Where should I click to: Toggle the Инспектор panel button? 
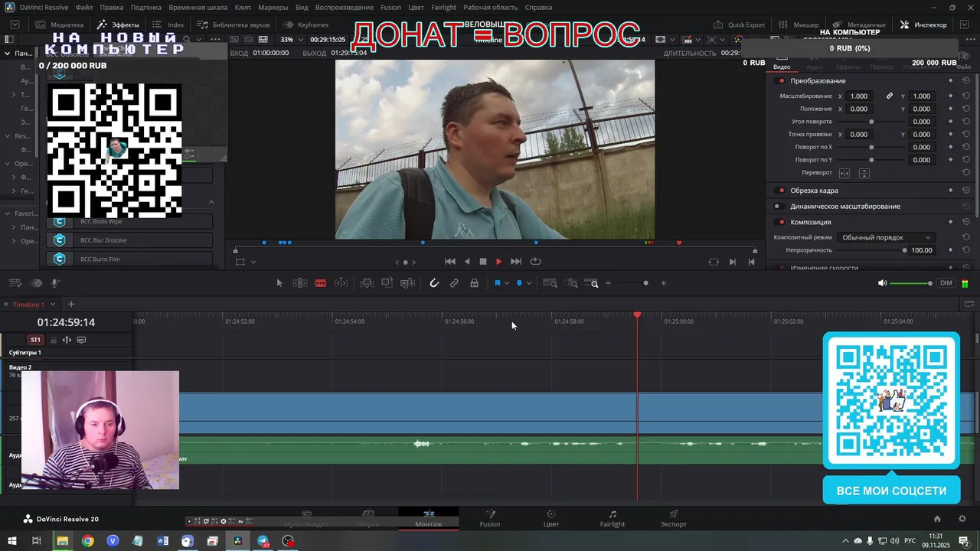[923, 25]
